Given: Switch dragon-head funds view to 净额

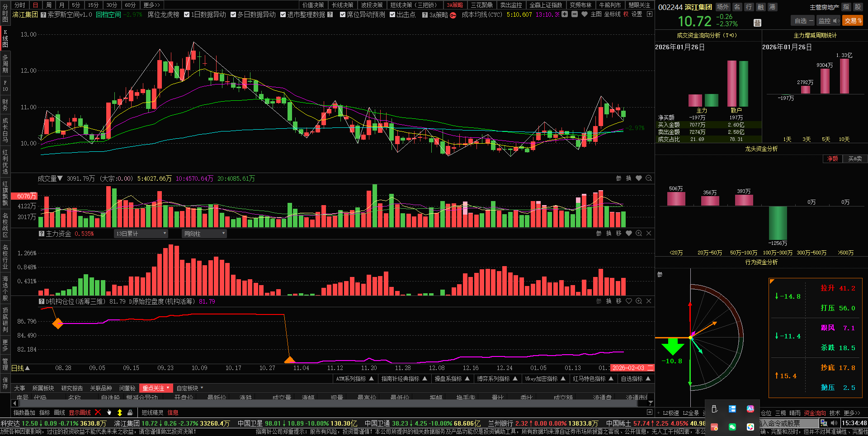Looking at the screenshot, I should (833, 159).
